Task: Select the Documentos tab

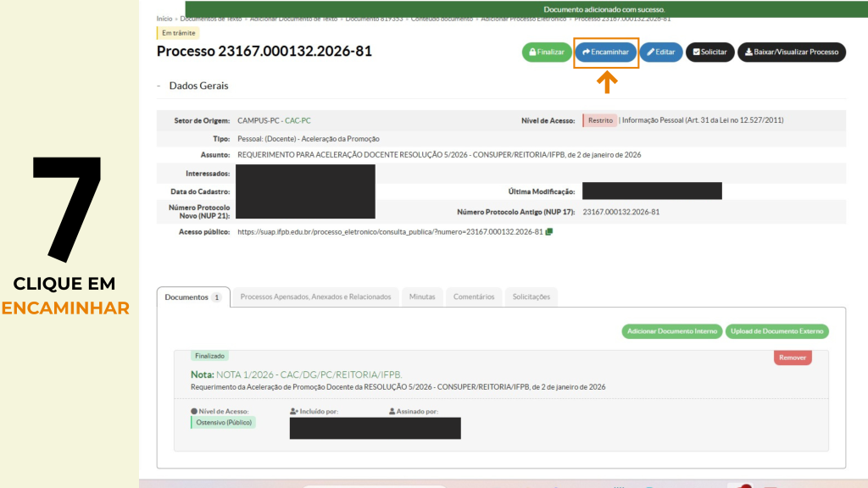Action: [x=192, y=297]
